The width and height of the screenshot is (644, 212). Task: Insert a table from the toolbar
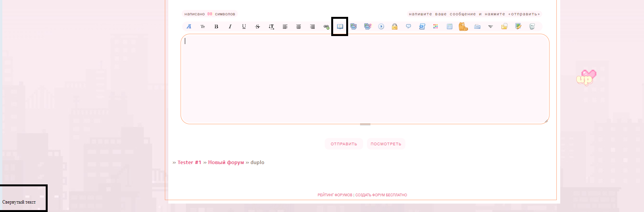[x=450, y=26]
